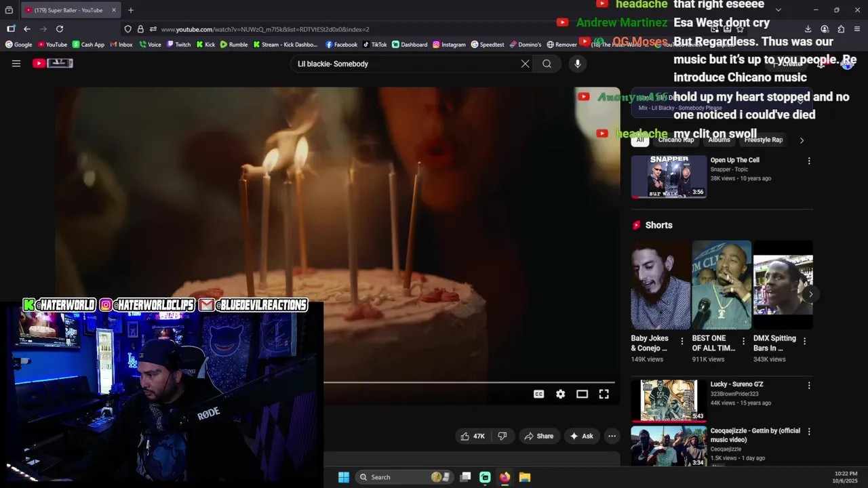Open the Rumble bookmark
This screenshot has width=868, height=488.
233,45
